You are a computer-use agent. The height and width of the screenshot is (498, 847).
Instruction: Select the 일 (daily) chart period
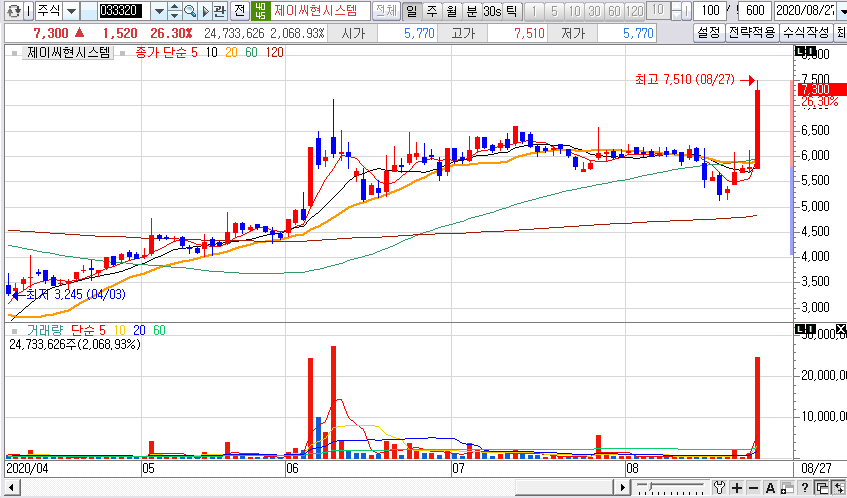coord(412,10)
